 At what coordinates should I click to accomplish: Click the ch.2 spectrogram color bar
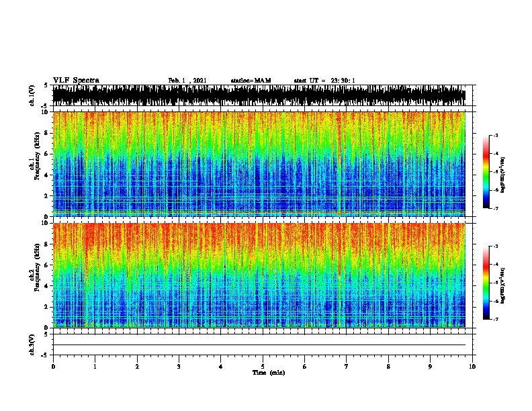486,283
